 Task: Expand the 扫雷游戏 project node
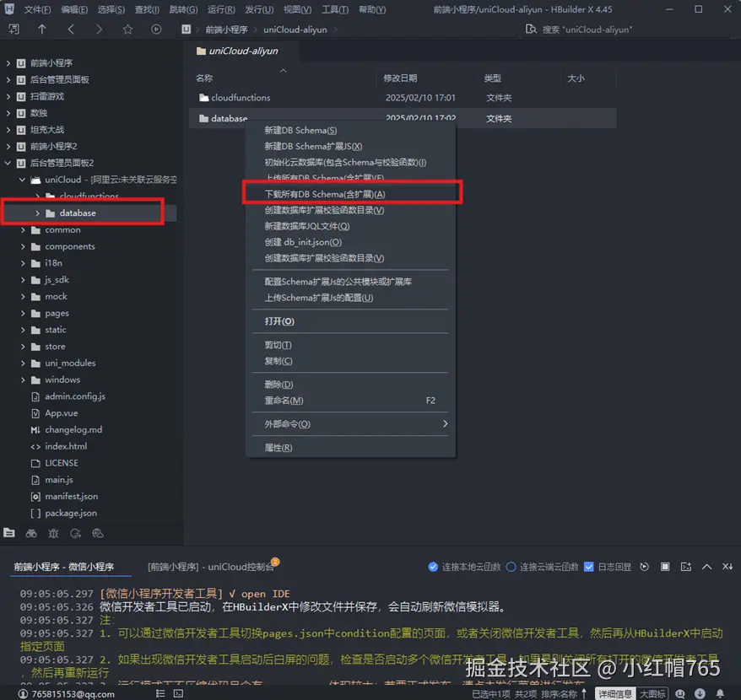coord(8,96)
